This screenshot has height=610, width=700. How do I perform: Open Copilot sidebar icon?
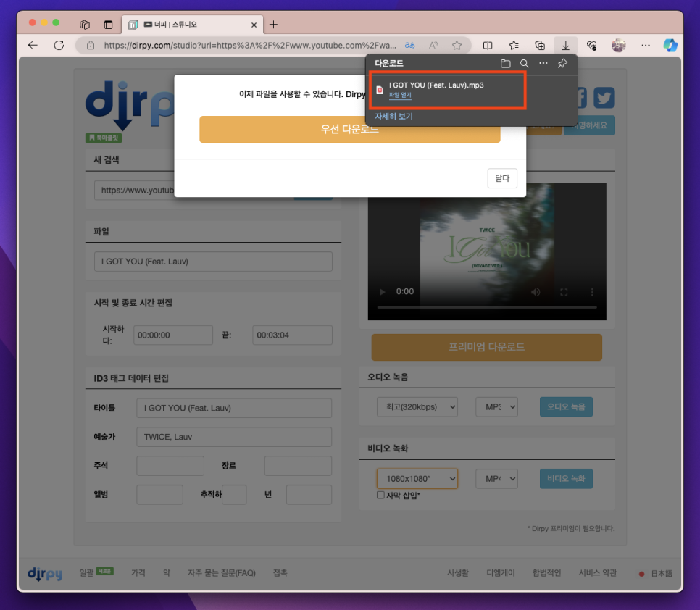click(x=670, y=45)
